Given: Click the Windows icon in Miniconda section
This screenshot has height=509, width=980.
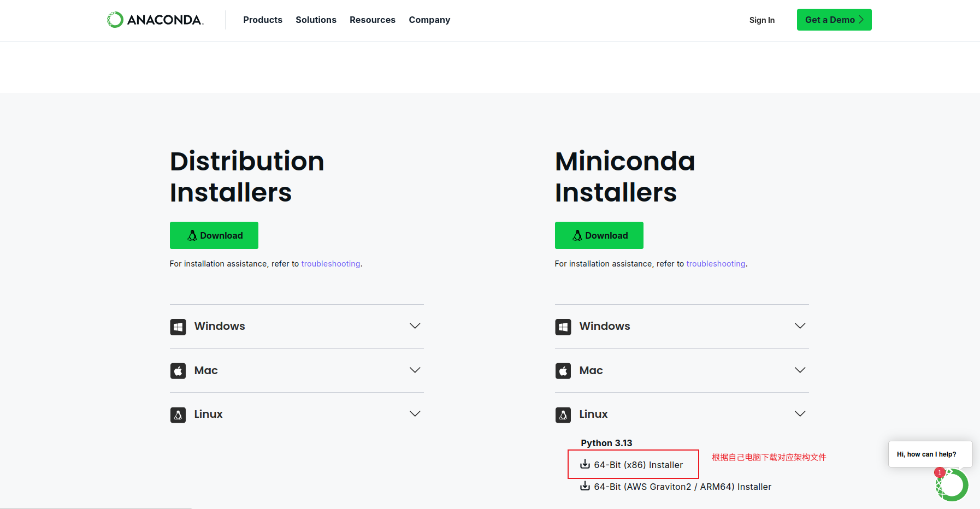Looking at the screenshot, I should click(563, 327).
